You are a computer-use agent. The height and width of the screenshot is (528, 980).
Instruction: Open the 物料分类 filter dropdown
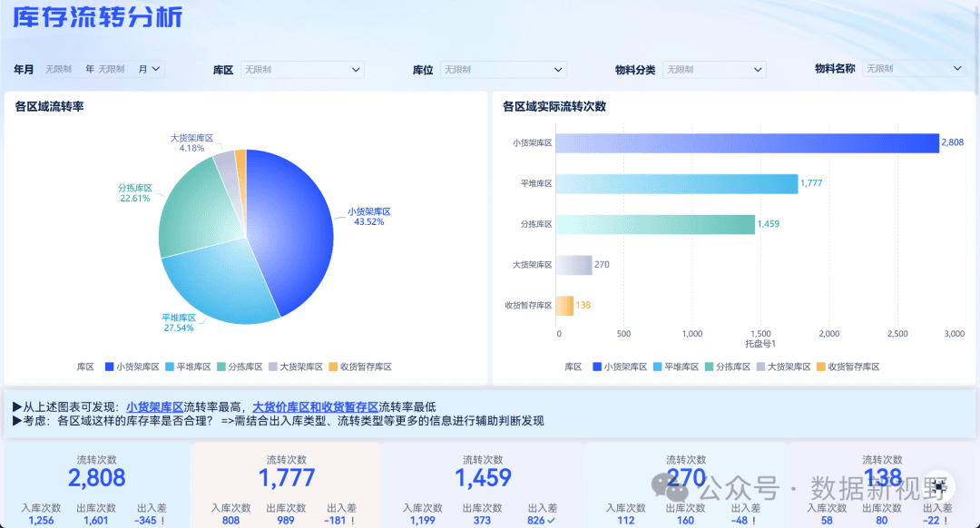tap(714, 69)
